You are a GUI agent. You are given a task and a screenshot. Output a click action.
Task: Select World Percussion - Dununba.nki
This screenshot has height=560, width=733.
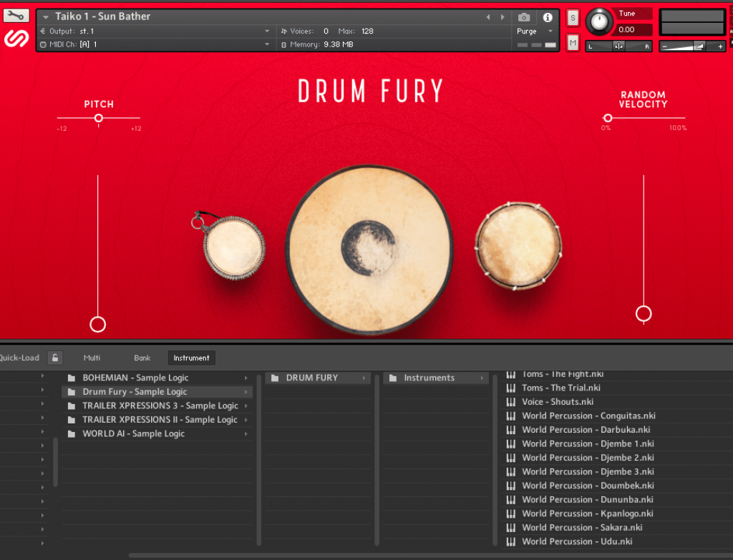point(587,500)
